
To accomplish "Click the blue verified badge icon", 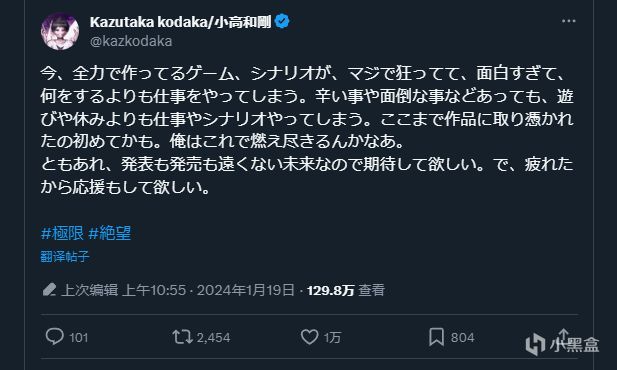I will coord(282,21).
